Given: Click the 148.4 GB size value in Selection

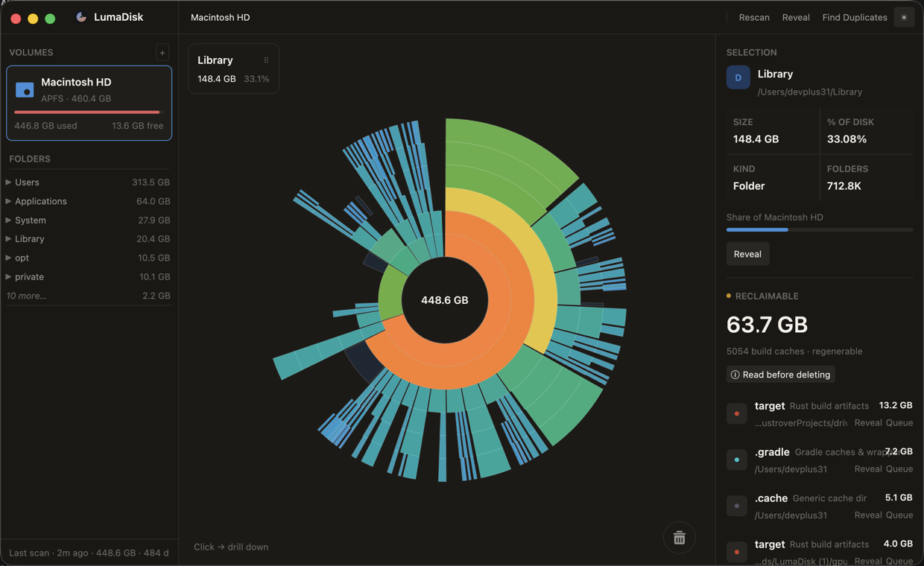Looking at the screenshot, I should pos(756,139).
